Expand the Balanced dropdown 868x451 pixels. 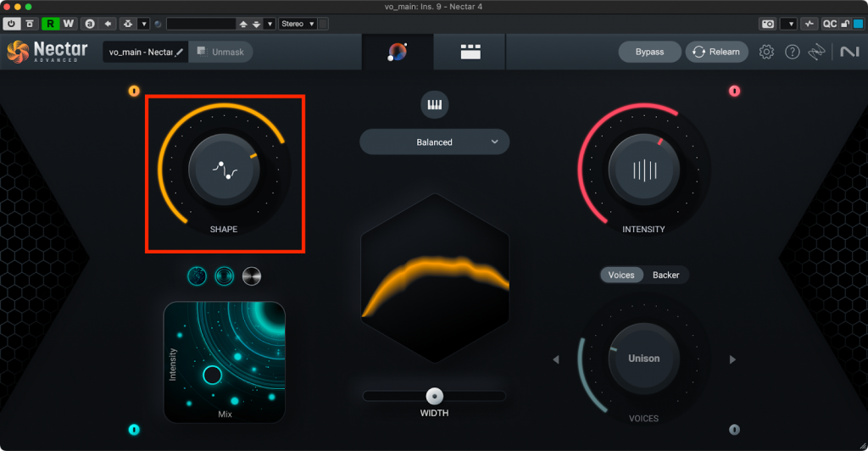pos(434,142)
